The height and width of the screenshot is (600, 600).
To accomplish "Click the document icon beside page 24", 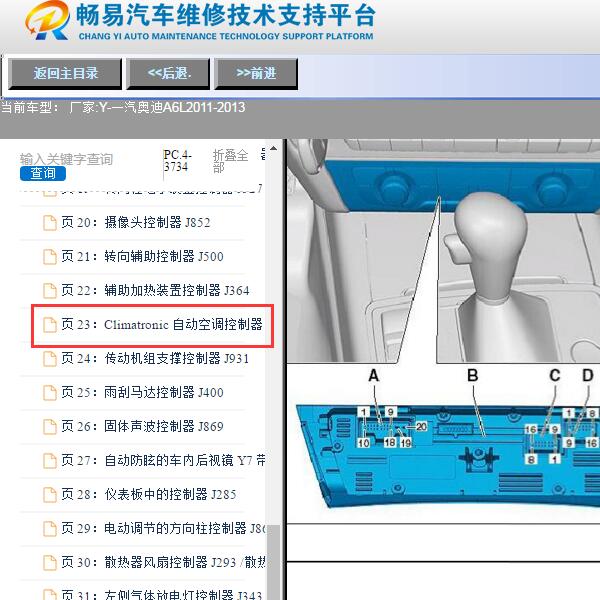I will (50, 359).
